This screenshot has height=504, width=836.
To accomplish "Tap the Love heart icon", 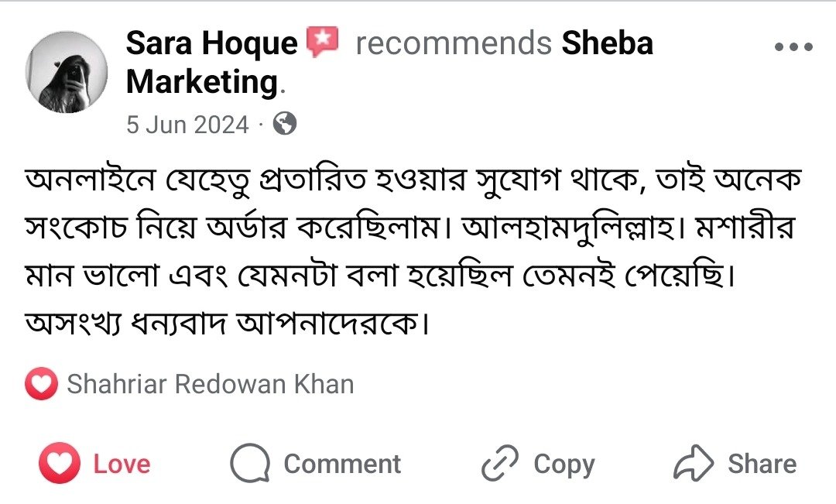I will point(60,465).
